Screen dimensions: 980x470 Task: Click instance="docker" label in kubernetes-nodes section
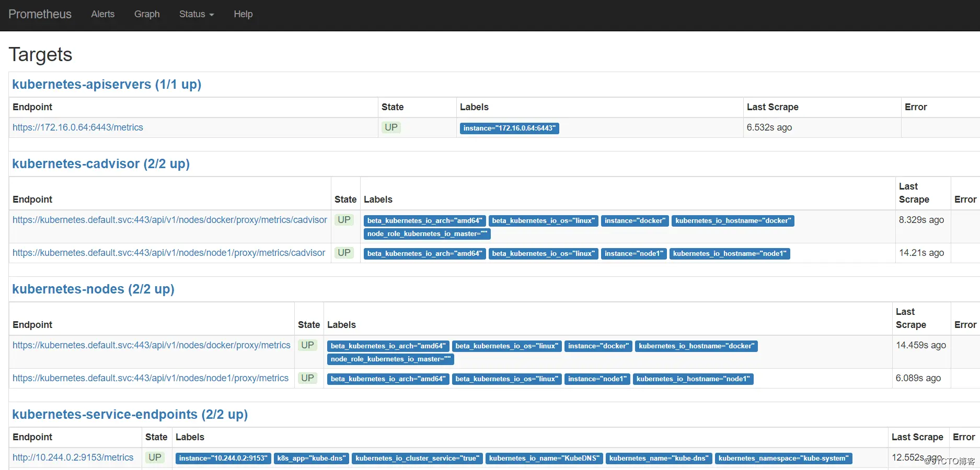598,346
